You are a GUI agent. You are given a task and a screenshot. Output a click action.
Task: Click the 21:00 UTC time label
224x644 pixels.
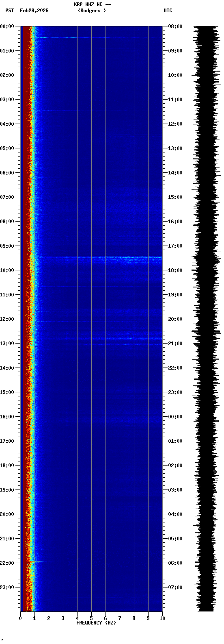[x=175, y=344]
